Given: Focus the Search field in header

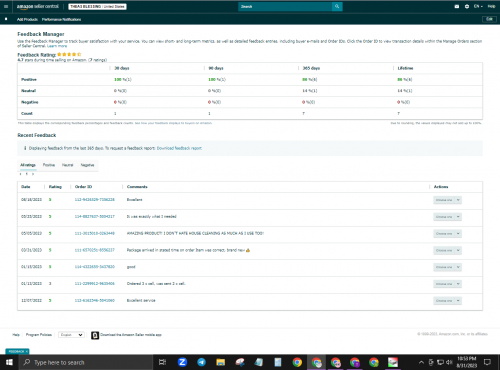Looking at the screenshot, I should point(285,6).
